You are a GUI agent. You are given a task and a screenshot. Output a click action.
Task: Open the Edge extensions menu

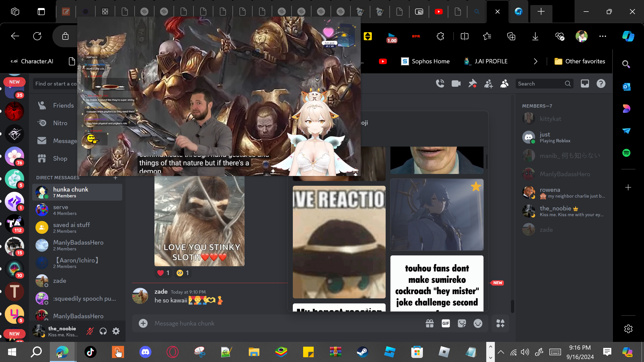coord(440,36)
